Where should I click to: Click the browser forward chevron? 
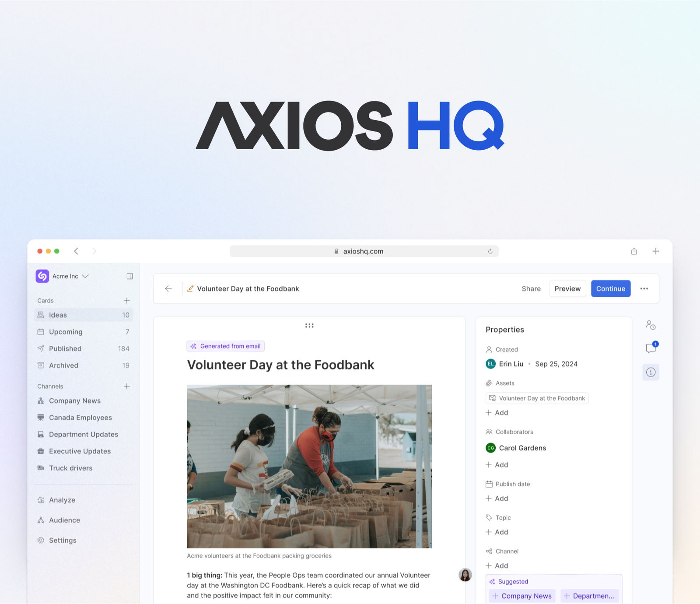pos(94,251)
